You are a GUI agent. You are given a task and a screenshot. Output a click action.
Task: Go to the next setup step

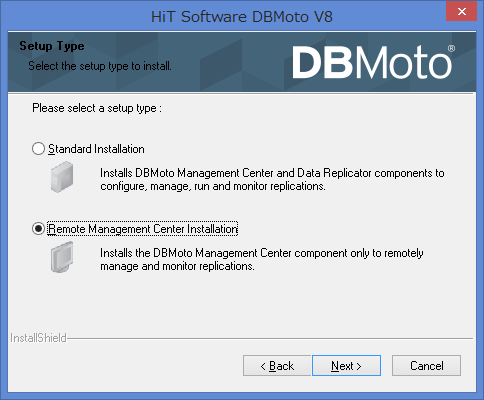pos(346,366)
